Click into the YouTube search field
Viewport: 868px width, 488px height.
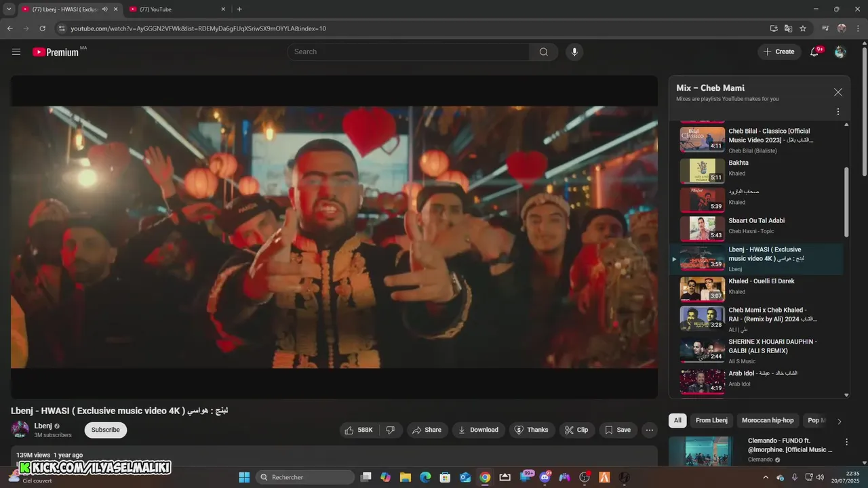[408, 52]
